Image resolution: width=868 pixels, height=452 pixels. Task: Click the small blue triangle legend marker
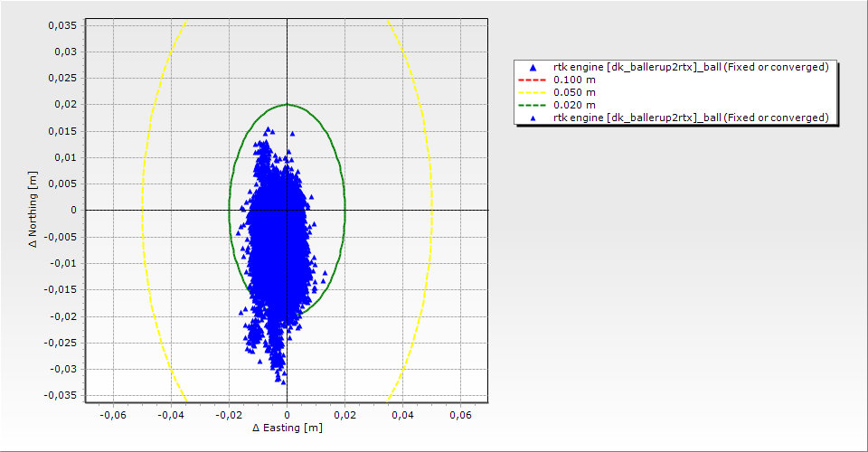coord(533,118)
